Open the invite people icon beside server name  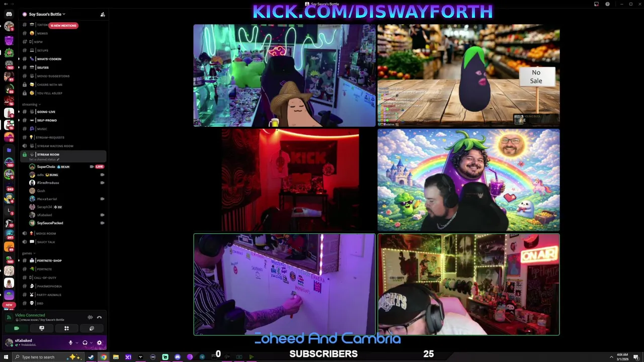(x=103, y=15)
